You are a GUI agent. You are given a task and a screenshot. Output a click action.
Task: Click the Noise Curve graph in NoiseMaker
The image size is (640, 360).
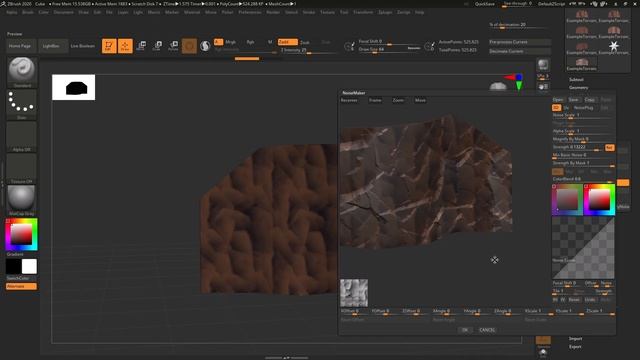pos(583,248)
